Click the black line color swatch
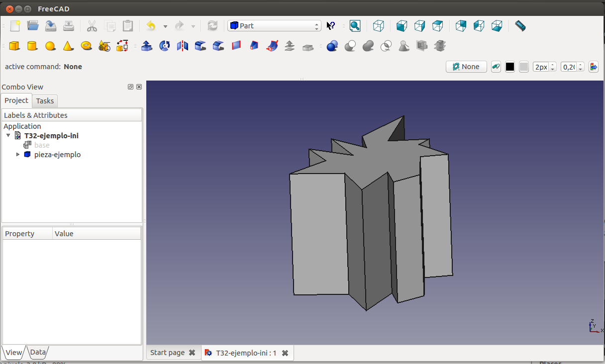The height and width of the screenshot is (364, 605). 510,67
